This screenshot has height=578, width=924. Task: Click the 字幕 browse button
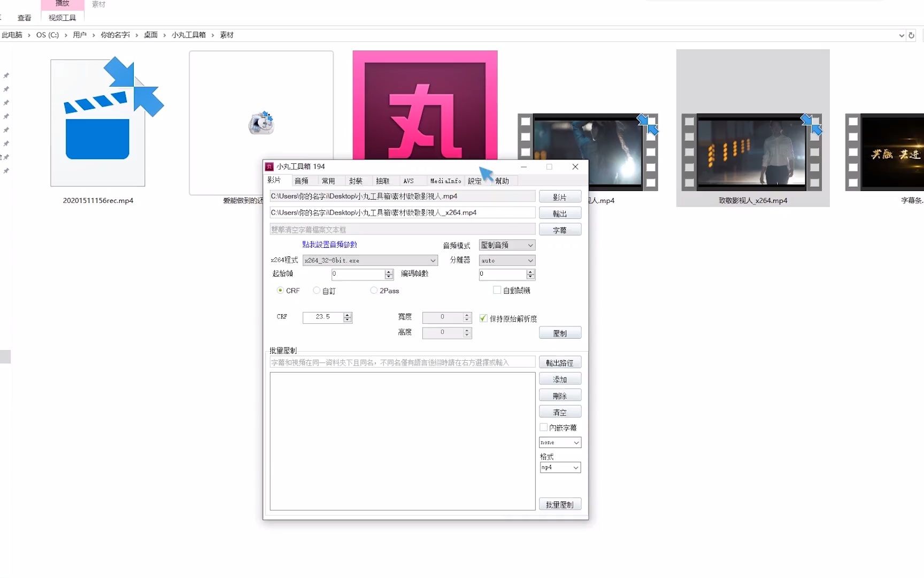560,230
